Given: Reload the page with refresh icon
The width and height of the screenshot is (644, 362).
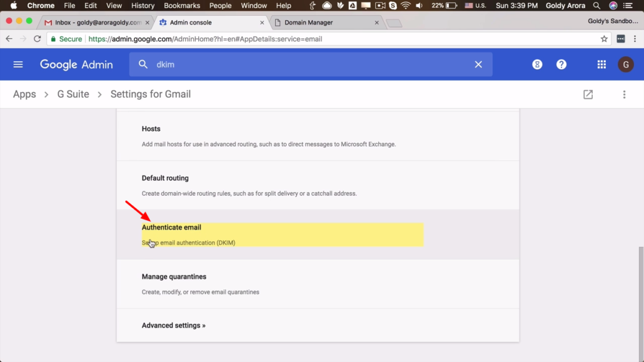Looking at the screenshot, I should click(38, 39).
